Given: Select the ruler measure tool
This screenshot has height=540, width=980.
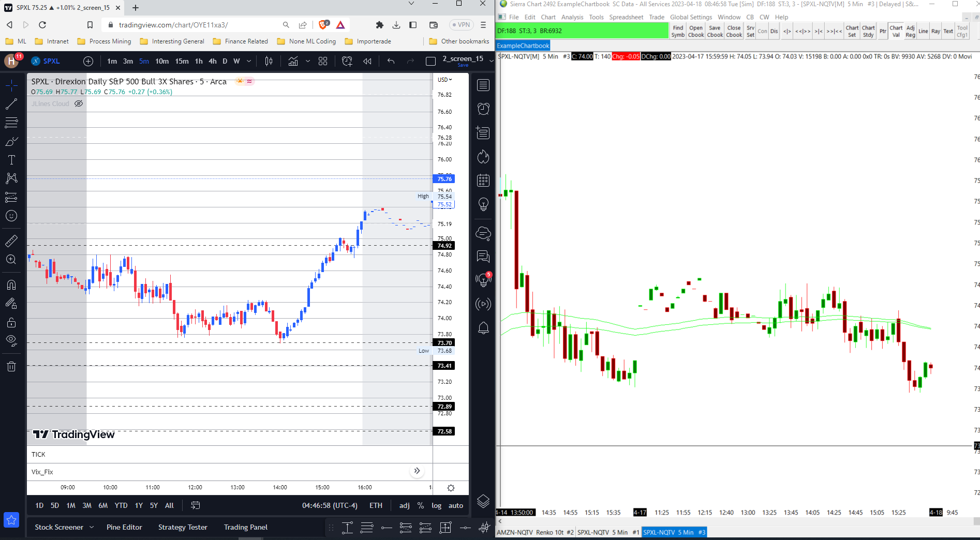Looking at the screenshot, I should pos(11,241).
